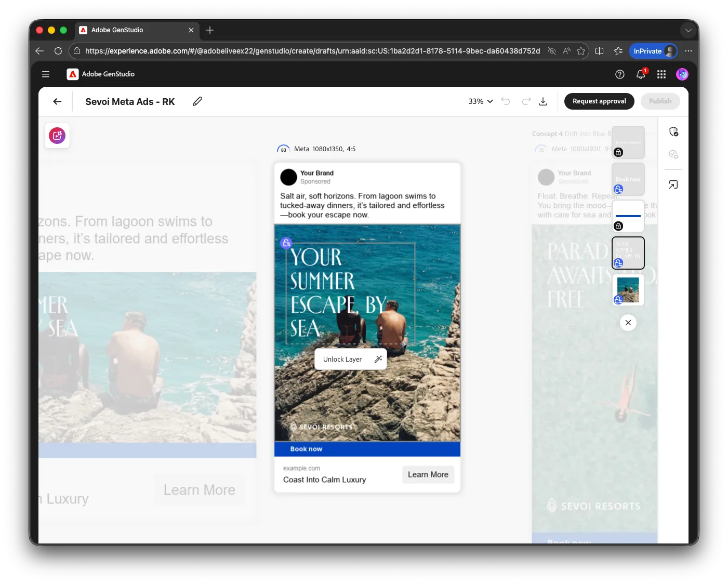Open the hamburger navigation menu

coord(46,74)
